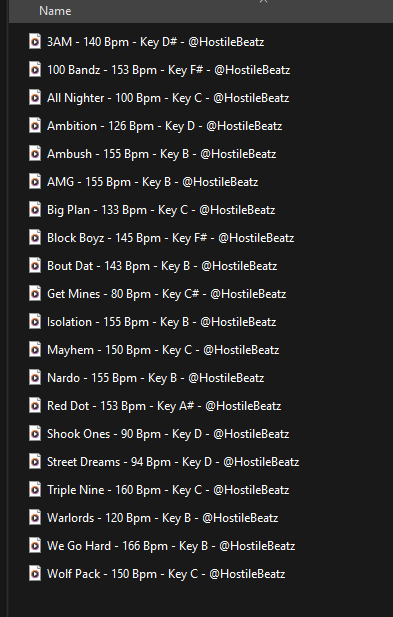Select All Nighter - 100 Bpm file name
Image resolution: width=393 pixels, height=617 pixels.
point(168,98)
